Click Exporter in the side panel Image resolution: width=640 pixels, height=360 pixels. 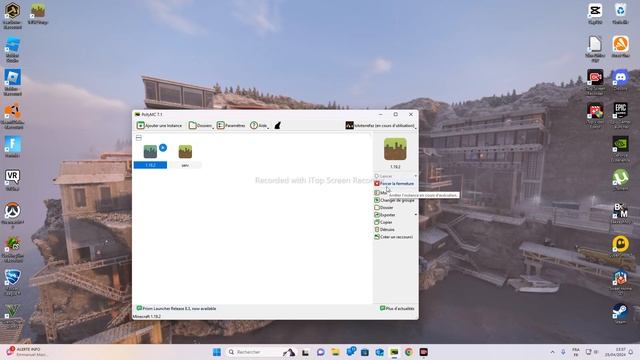(385, 215)
